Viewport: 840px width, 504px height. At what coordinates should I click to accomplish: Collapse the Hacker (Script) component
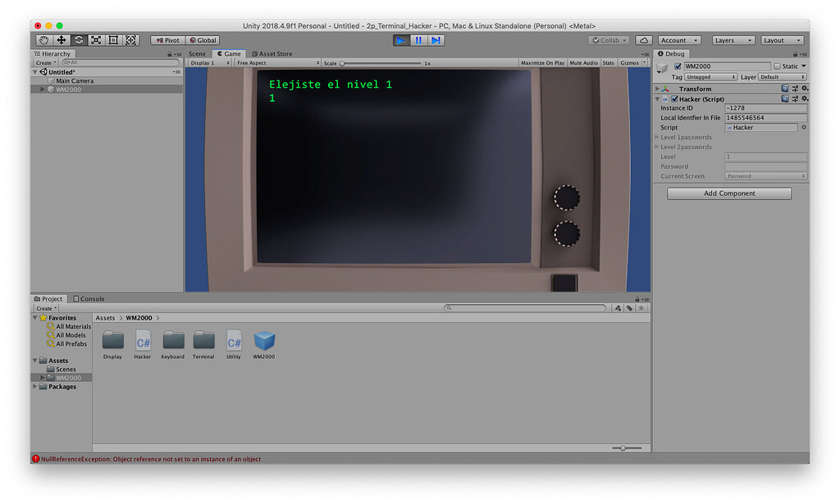(x=657, y=99)
